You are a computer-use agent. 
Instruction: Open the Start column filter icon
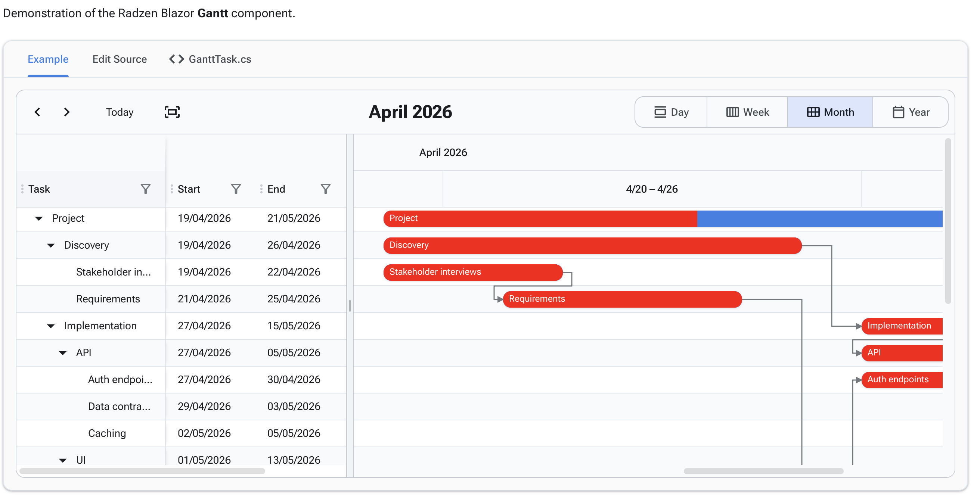(236, 189)
